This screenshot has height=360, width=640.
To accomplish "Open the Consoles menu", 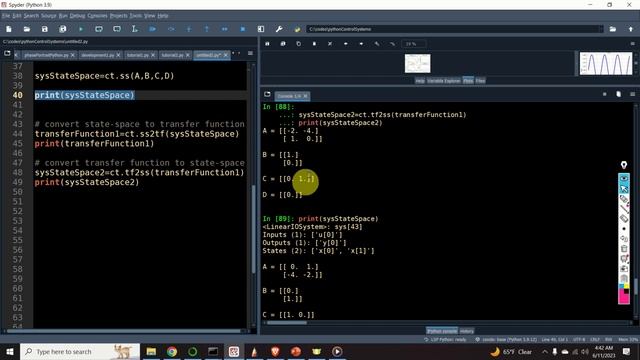I will click(x=98, y=16).
